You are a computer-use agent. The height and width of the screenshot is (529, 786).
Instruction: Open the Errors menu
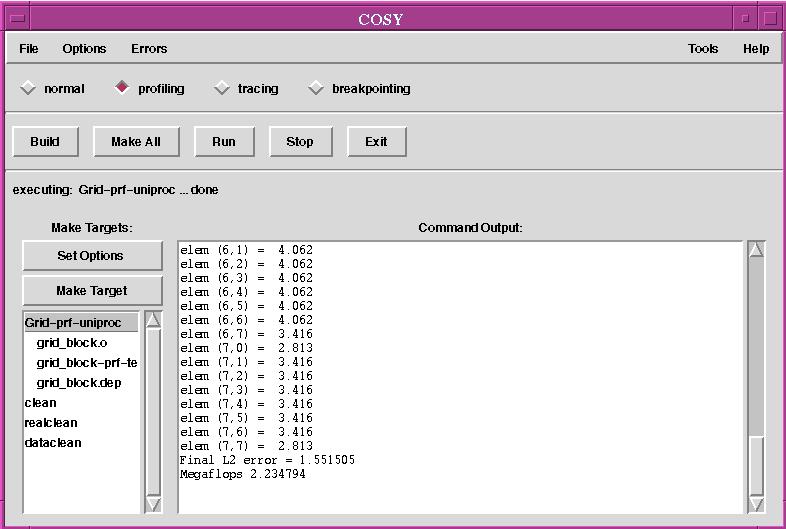coord(149,49)
